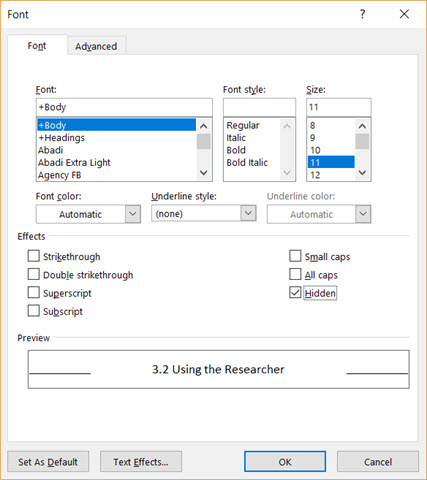The image size is (427, 480).
Task: Click the down arrow in the Font list scrollbar
Action: click(x=203, y=172)
